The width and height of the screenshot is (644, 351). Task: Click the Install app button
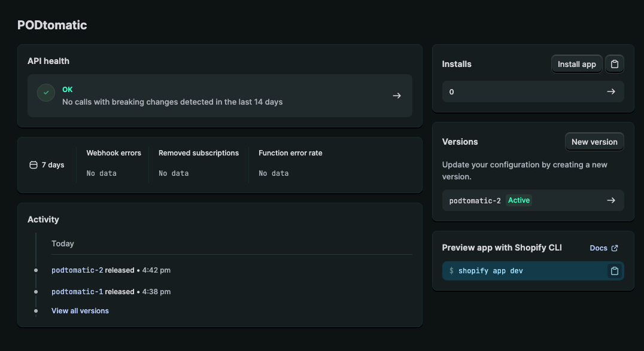point(576,64)
